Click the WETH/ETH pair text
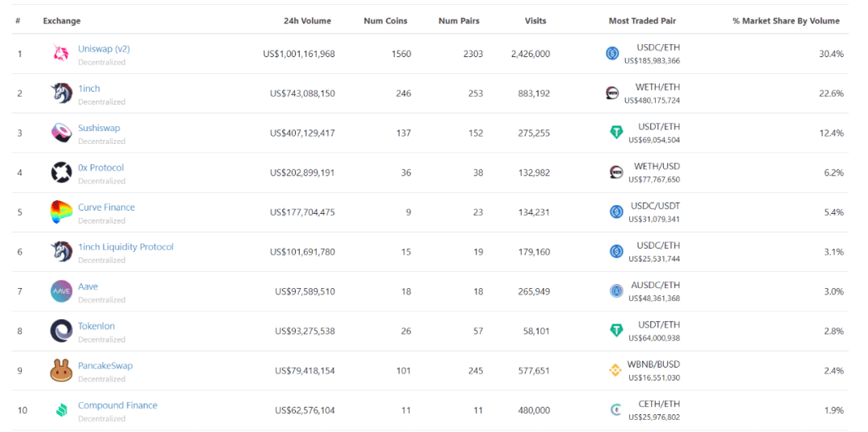Viewport: 868px width, 432px height. click(x=658, y=87)
